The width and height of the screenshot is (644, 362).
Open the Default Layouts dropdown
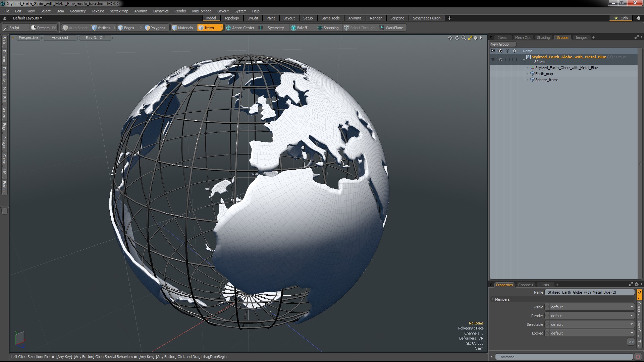(28, 18)
